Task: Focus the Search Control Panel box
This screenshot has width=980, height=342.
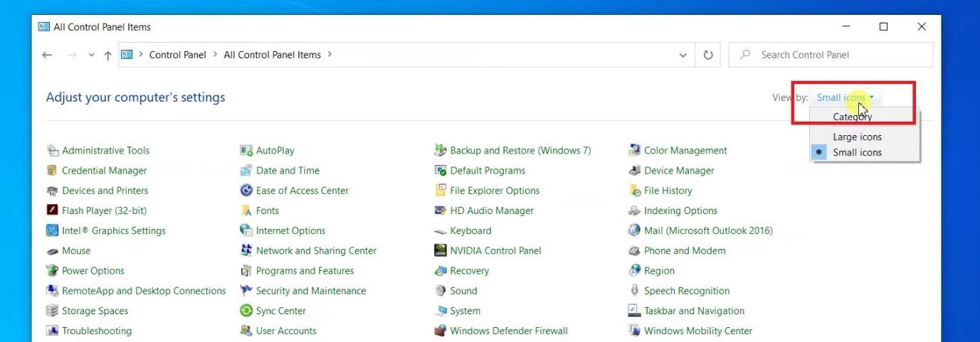Action: pos(831,55)
